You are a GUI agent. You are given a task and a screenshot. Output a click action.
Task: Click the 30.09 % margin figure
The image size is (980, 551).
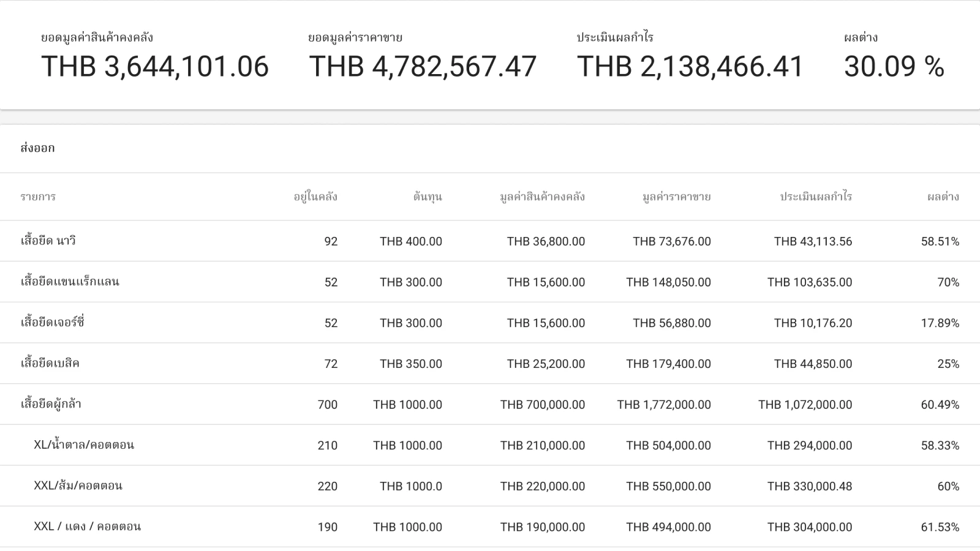(894, 66)
